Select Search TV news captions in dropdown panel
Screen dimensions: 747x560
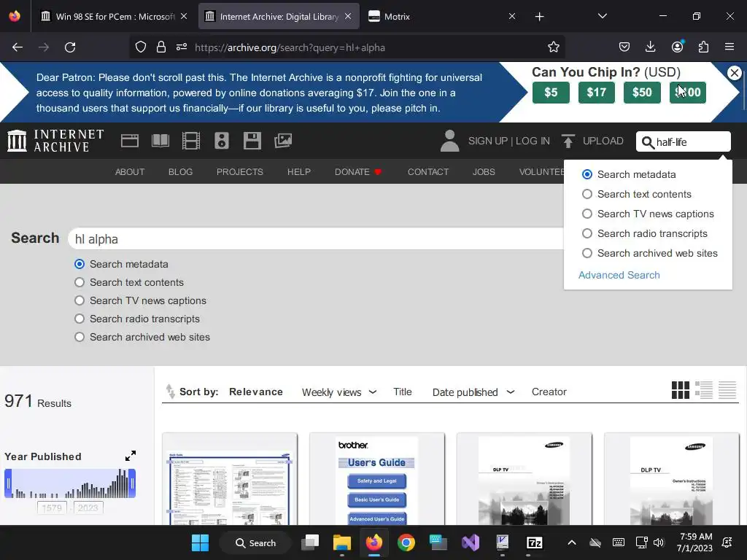[x=587, y=214]
